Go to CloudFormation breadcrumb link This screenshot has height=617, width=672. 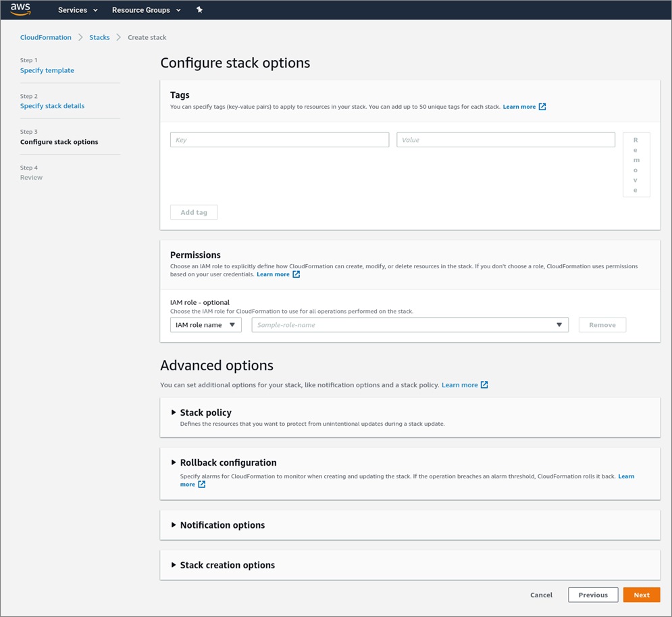click(46, 37)
